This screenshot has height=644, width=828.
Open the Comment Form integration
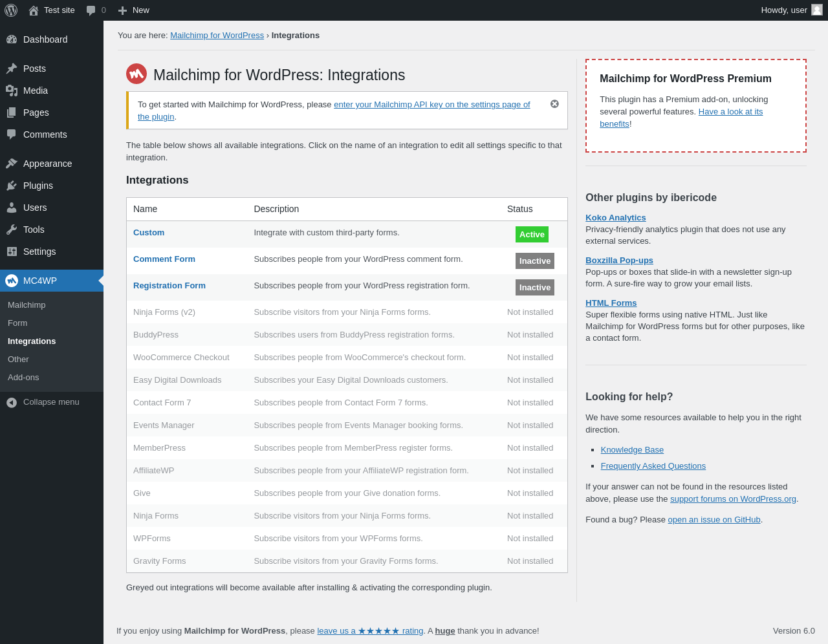tap(164, 259)
